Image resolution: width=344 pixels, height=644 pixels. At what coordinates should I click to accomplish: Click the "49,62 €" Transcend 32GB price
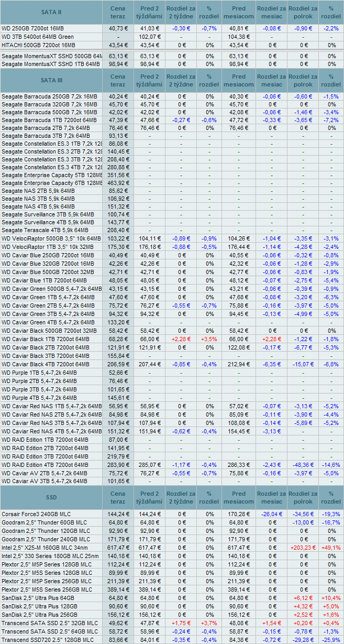pyautogui.click(x=118, y=623)
